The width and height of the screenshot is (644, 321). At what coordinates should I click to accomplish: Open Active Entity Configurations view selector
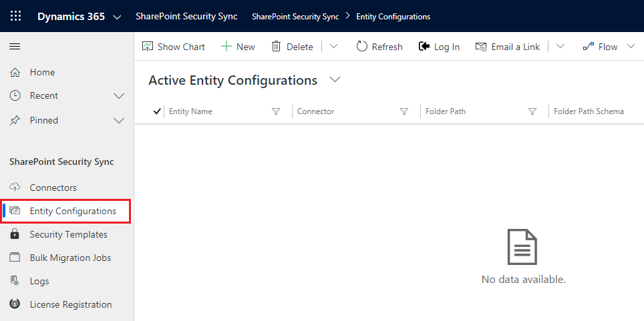(335, 79)
